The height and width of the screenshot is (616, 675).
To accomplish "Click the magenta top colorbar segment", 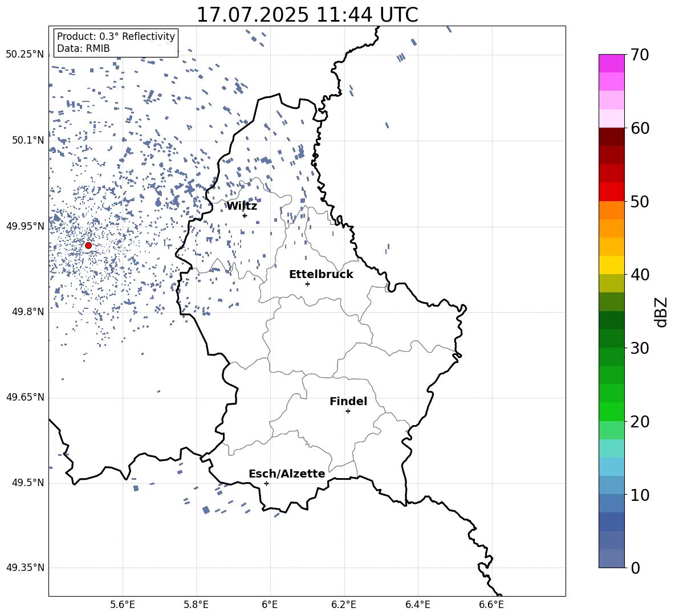I will 612,63.
